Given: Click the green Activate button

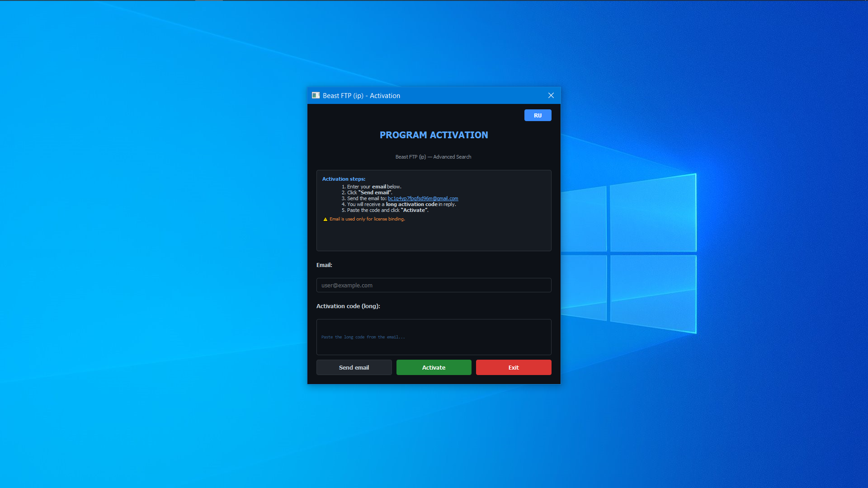Looking at the screenshot, I should pyautogui.click(x=434, y=367).
